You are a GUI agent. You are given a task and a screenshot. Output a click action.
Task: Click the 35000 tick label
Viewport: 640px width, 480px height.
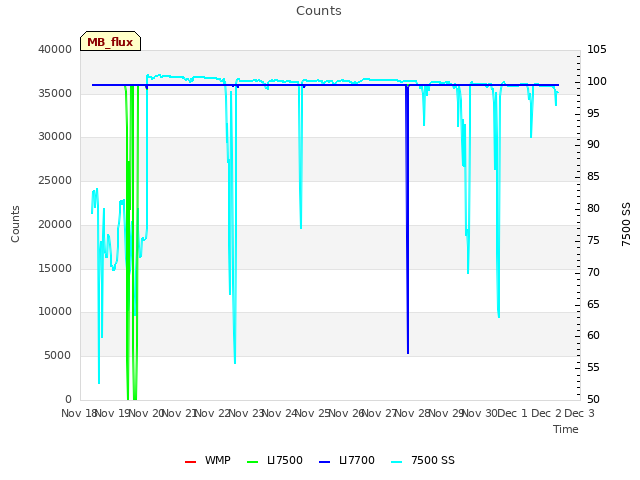coord(55,93)
